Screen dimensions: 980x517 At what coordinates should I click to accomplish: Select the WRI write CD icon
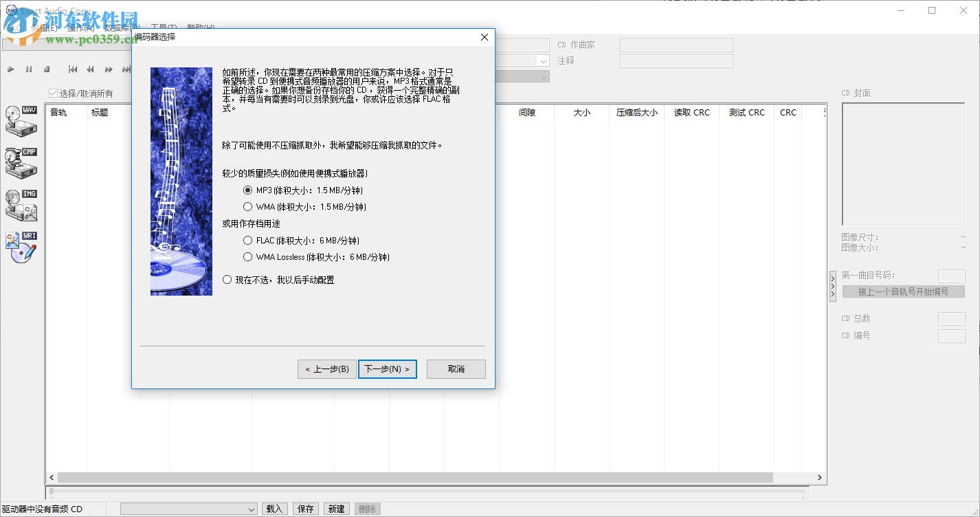tap(21, 245)
